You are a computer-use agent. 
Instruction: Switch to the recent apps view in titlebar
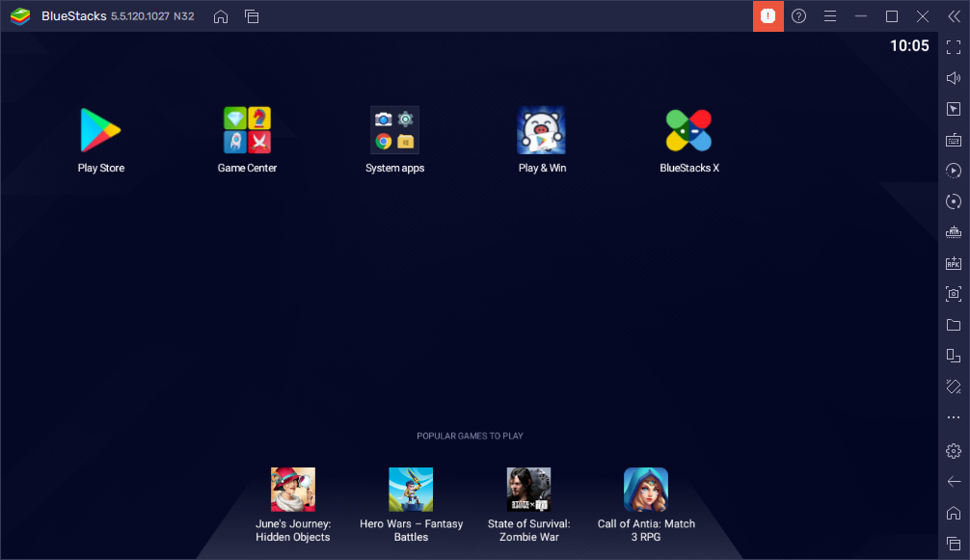(252, 16)
